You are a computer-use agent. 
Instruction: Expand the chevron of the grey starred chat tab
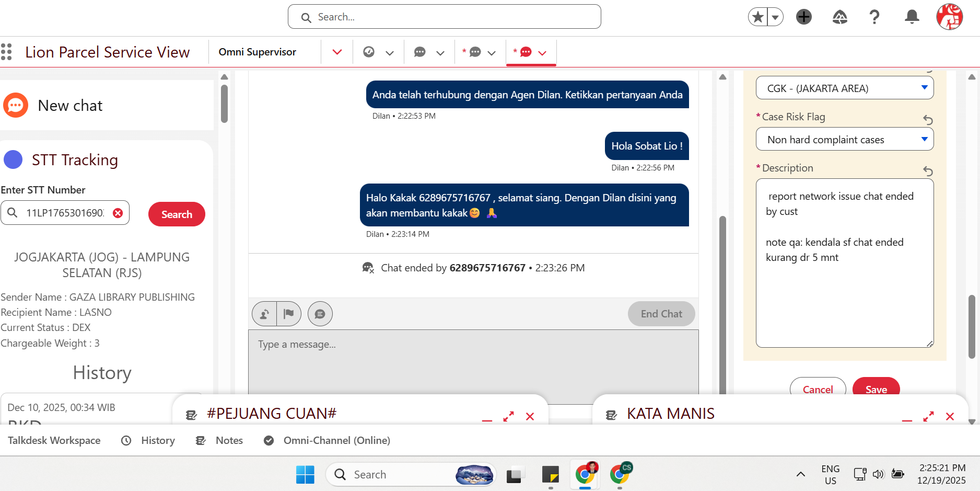492,53
